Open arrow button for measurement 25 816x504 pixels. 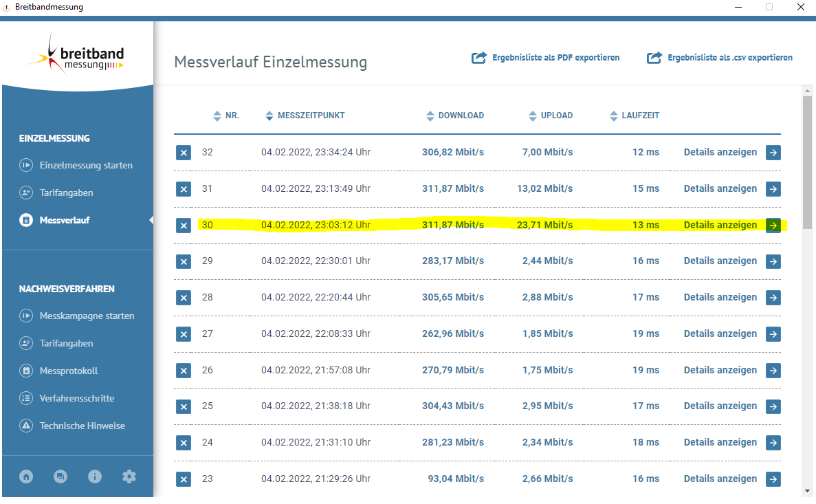coord(773,406)
